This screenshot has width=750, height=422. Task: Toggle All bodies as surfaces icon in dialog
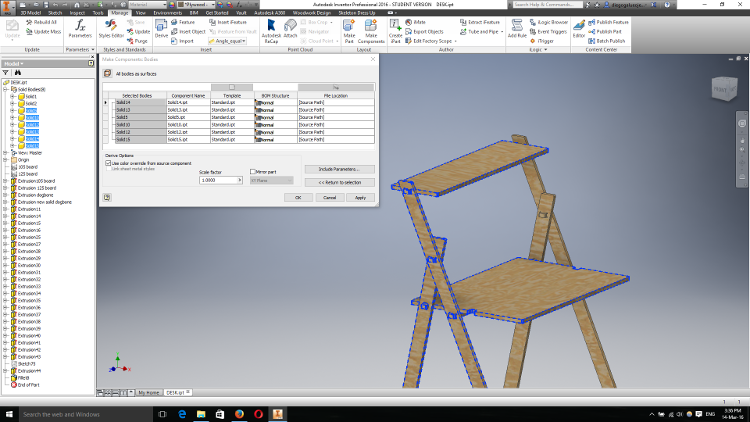107,73
